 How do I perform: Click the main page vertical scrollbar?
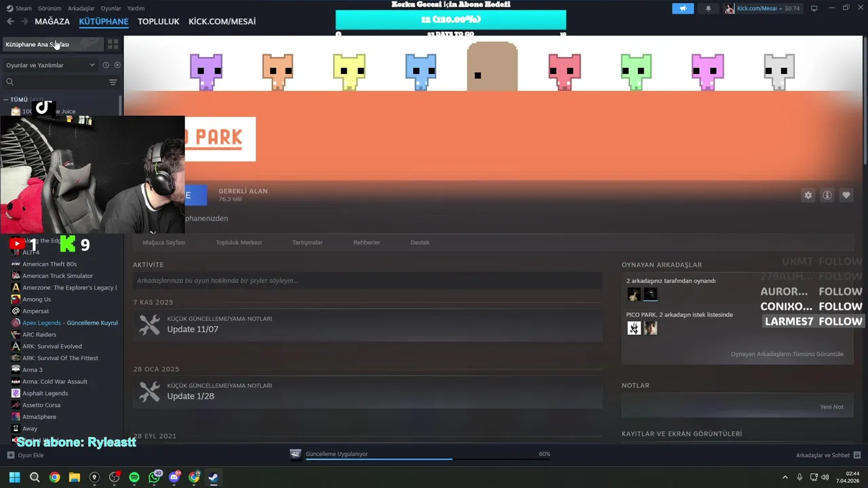[x=865, y=100]
